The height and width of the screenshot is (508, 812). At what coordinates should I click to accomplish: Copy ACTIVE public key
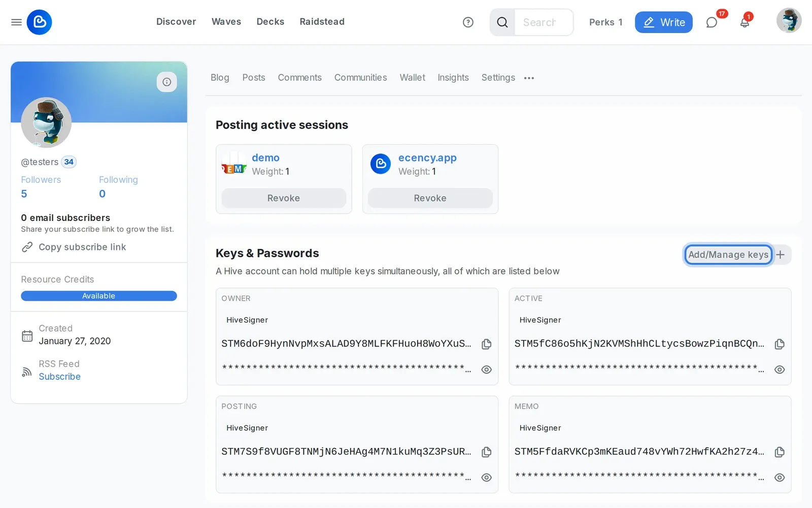click(x=780, y=344)
